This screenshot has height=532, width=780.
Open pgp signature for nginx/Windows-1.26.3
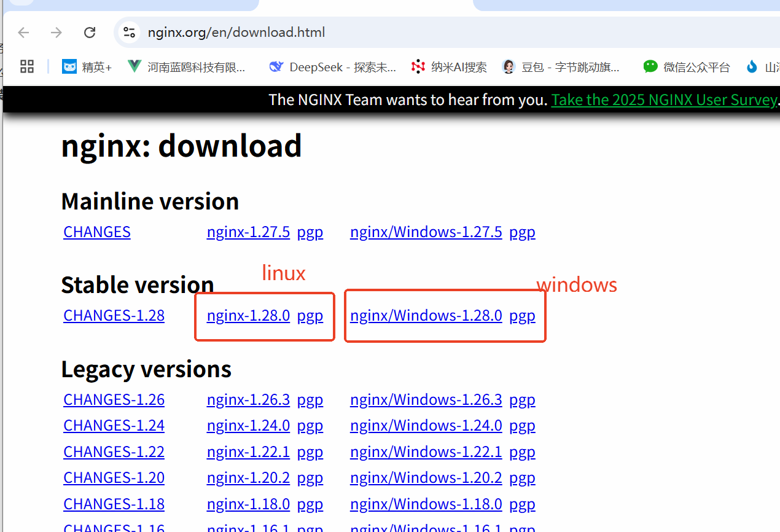coord(523,400)
